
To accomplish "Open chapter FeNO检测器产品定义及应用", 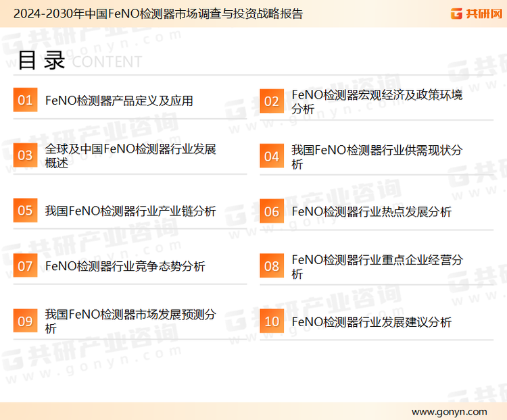I will (119, 101).
